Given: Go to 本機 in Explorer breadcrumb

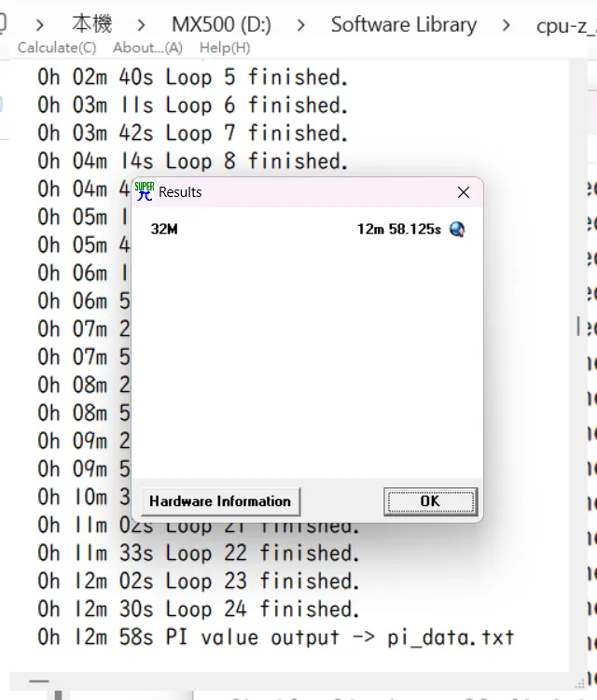Looking at the screenshot, I should (x=92, y=24).
